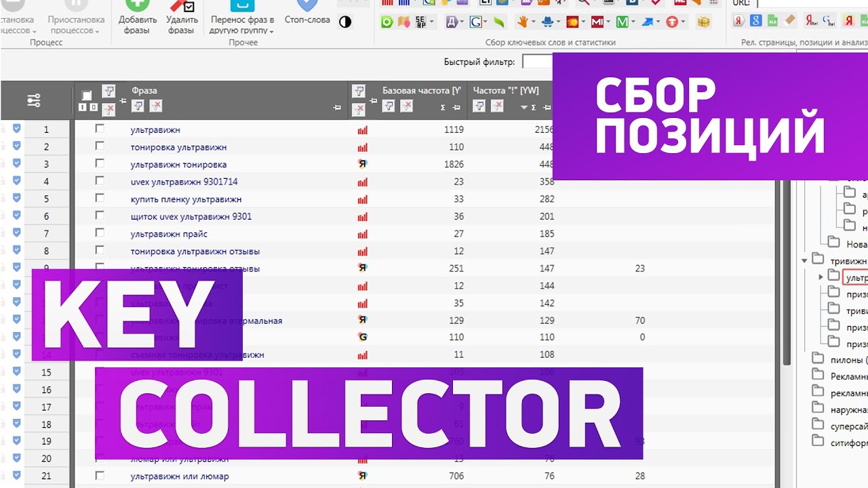Image resolution: width=868 pixels, height=488 pixels.
Task: Click the blue spy hat icon
Action: coord(548,22)
